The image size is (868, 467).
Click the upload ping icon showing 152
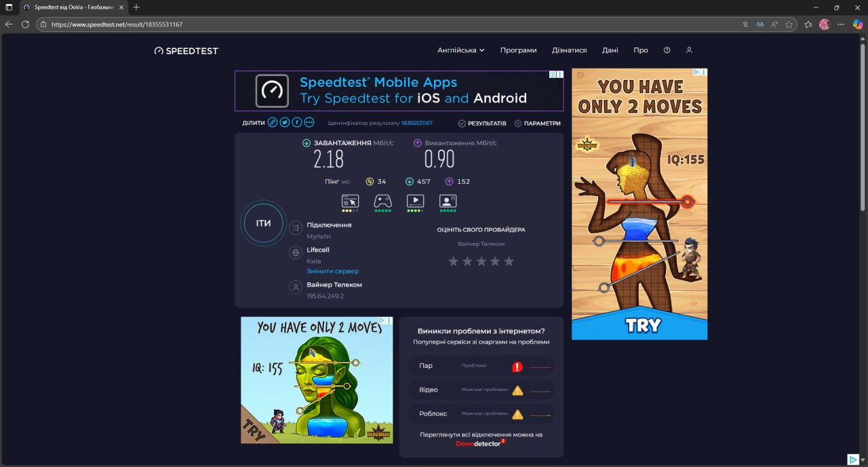coord(449,181)
